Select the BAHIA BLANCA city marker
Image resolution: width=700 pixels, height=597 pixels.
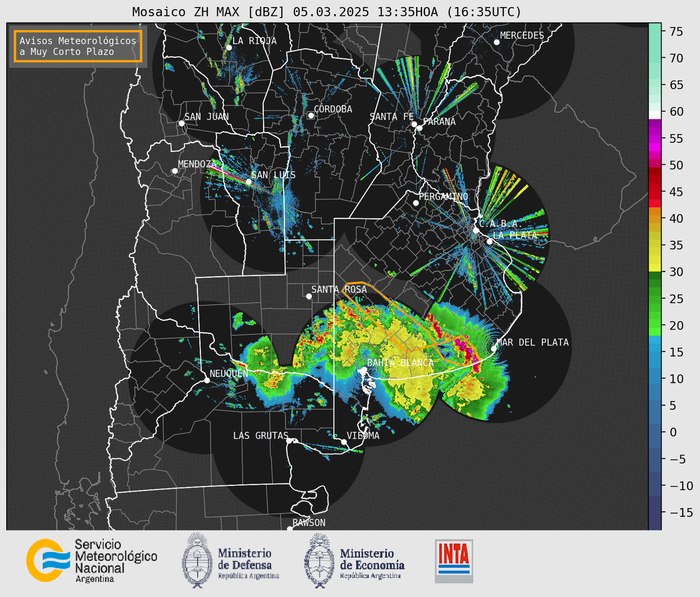[364, 369]
